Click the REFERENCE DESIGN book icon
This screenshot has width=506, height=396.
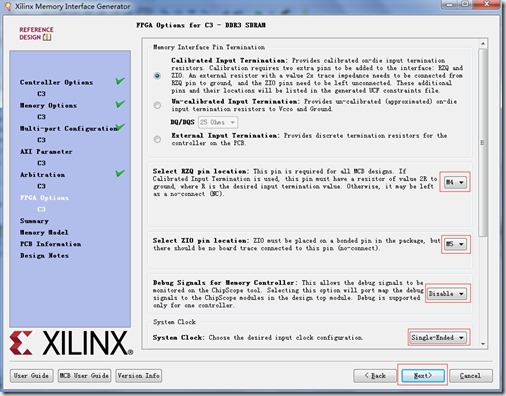pos(47,37)
